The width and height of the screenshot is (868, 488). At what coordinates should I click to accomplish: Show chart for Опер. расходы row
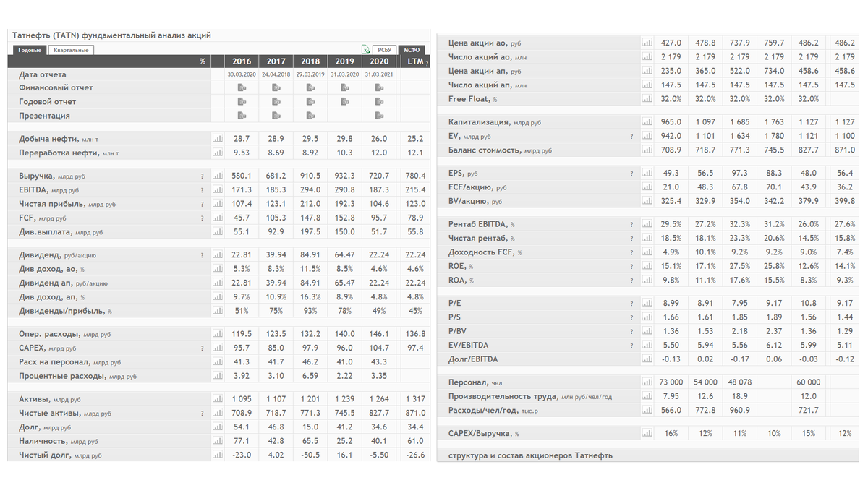pos(217,334)
